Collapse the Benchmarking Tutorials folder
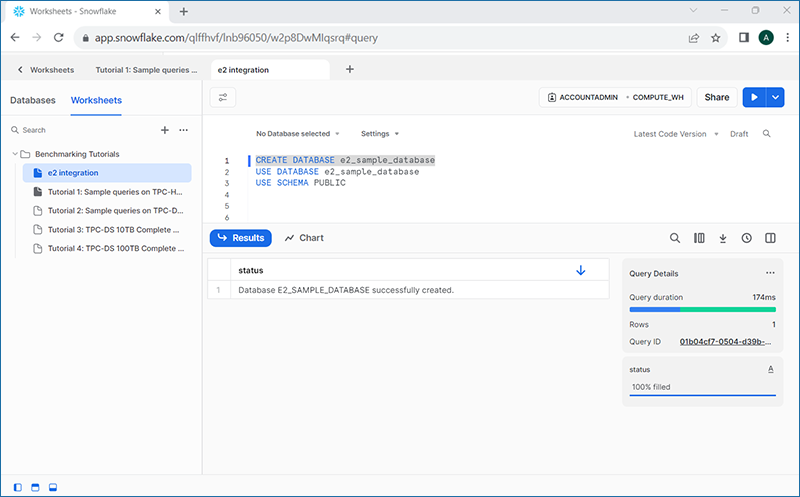This screenshot has height=497, width=800. point(15,154)
